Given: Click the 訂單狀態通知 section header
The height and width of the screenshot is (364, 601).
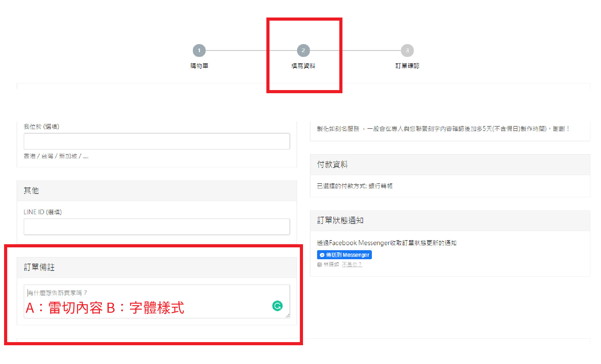Looking at the screenshot, I should click(x=340, y=220).
